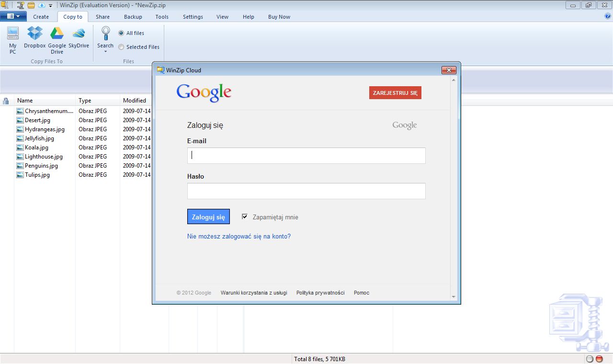
Task: Toggle the Zapamiętaj mnie checkbox
Action: click(245, 216)
